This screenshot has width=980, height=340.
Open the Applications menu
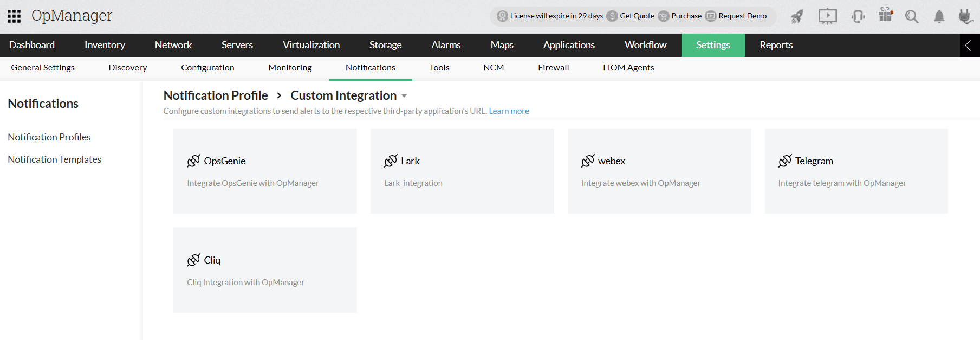569,45
